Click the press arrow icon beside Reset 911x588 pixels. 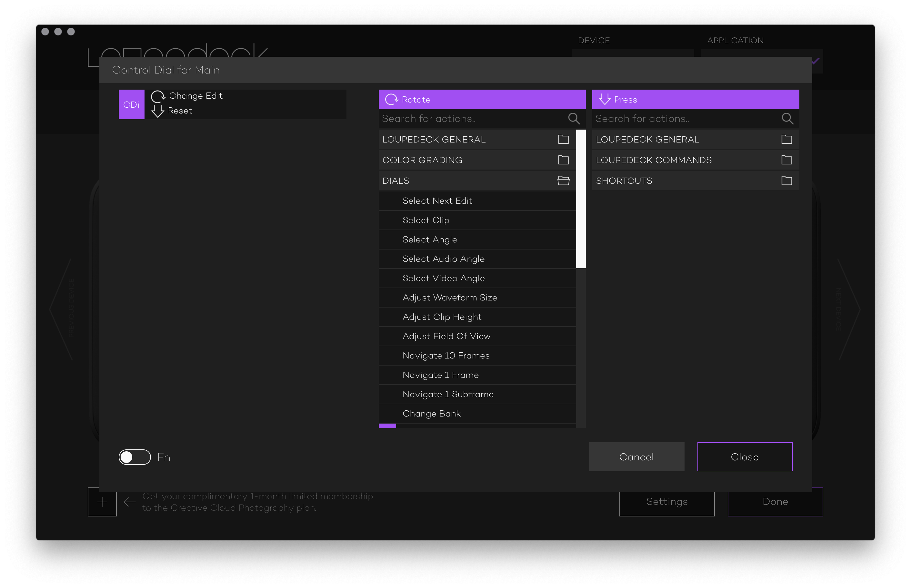tap(157, 111)
